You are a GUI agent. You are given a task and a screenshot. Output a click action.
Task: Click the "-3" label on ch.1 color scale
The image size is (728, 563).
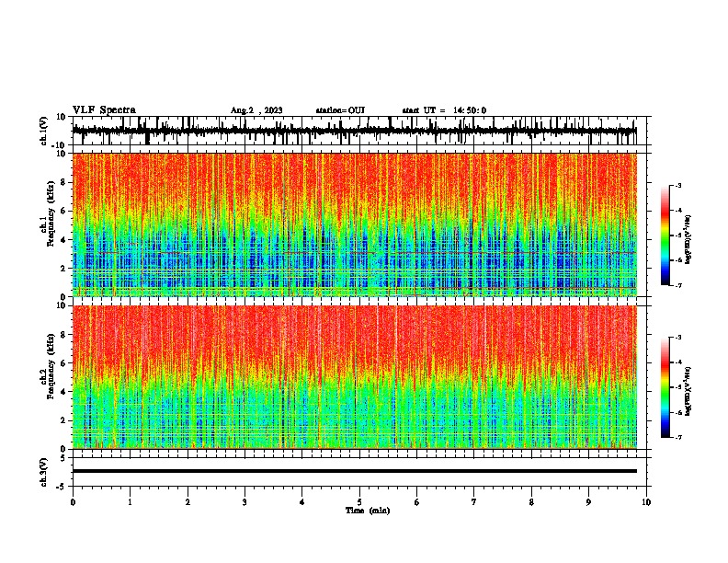point(677,185)
